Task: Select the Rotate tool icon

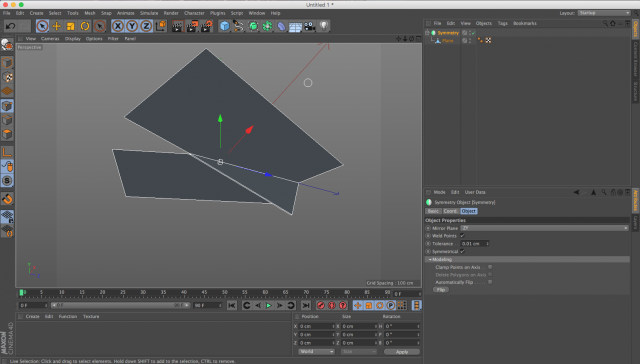Action: pos(84,26)
